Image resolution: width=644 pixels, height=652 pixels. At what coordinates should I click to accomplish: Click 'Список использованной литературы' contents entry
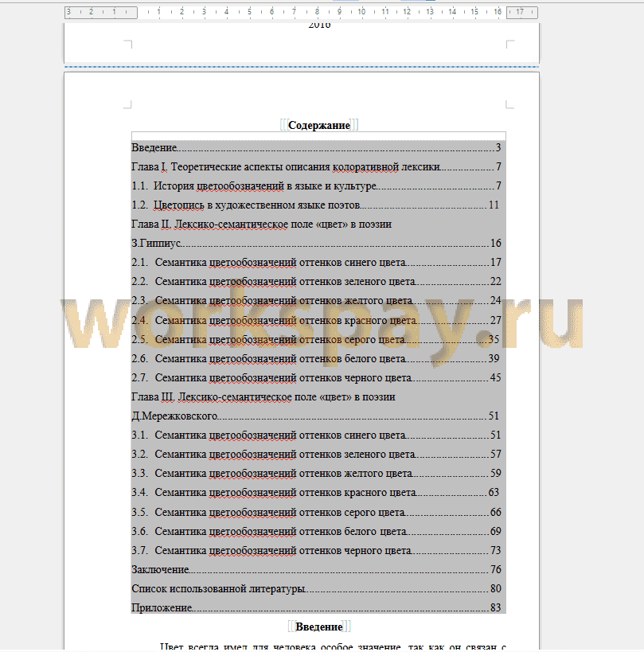tap(316, 589)
